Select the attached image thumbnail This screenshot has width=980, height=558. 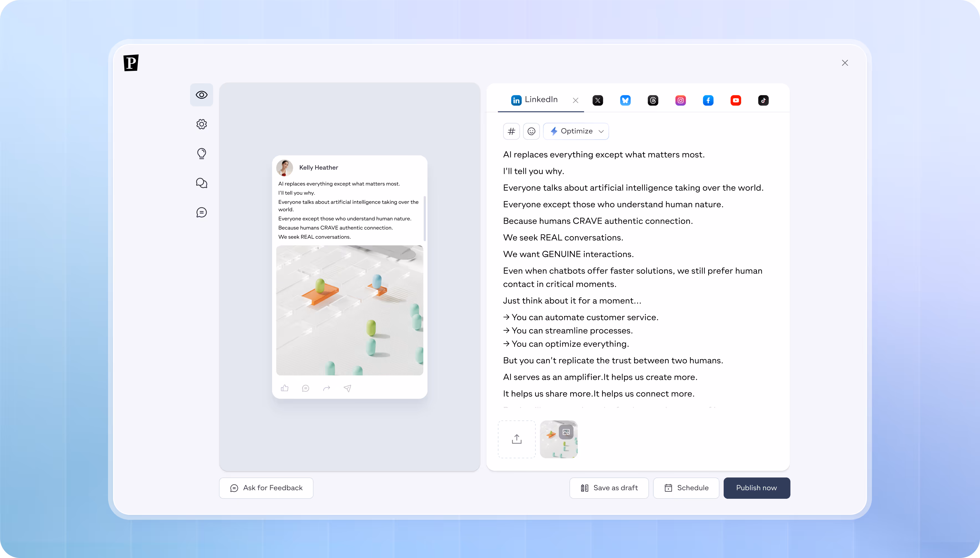click(x=558, y=439)
